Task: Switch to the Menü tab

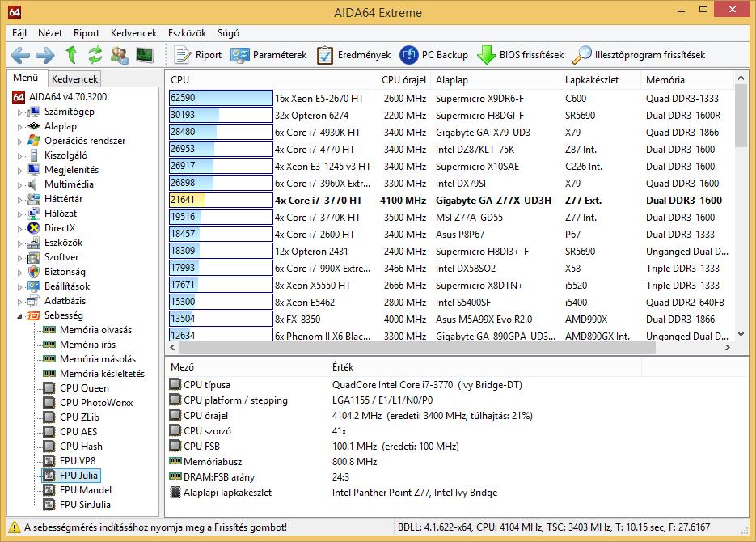Action: [x=26, y=78]
